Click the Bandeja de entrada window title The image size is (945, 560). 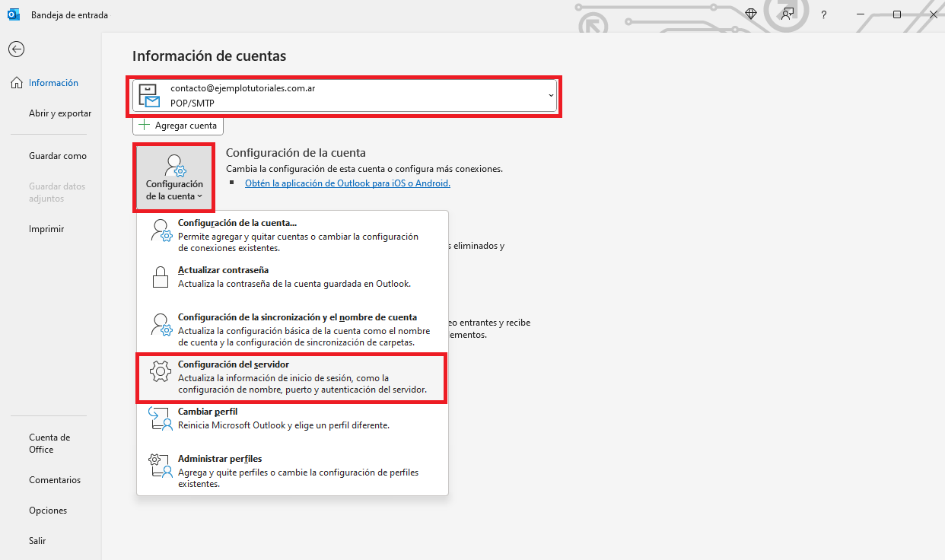pyautogui.click(x=69, y=15)
